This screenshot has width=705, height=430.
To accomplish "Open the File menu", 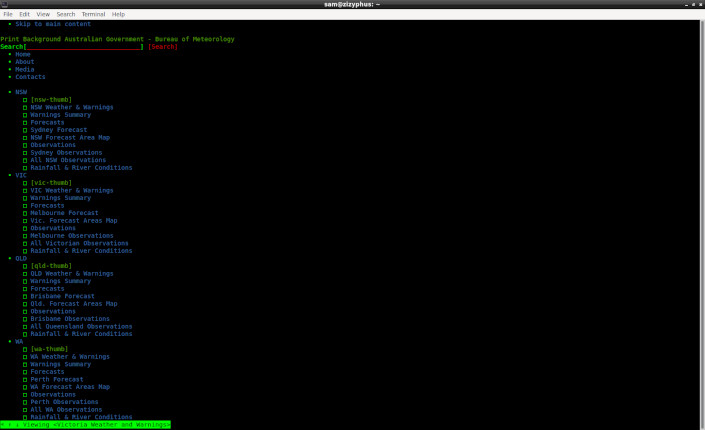I will click(8, 15).
